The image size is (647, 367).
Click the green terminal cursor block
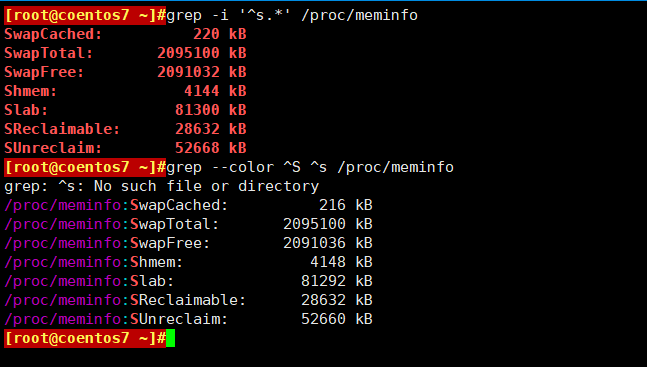pos(170,338)
